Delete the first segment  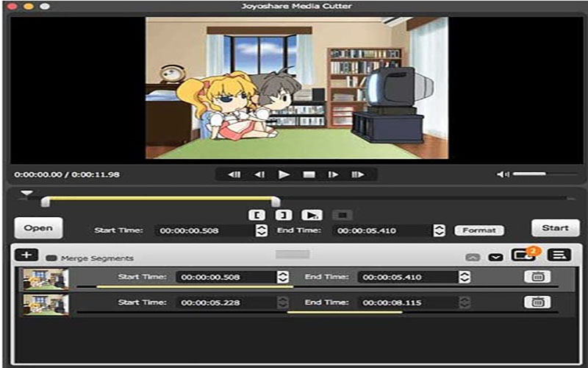click(x=537, y=277)
